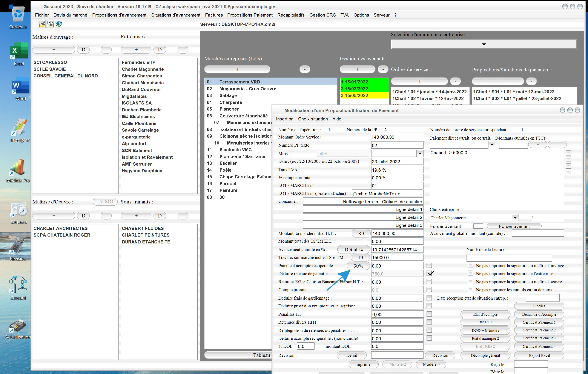The width and height of the screenshot is (588, 374).
Task: Open the help book toolbar icon
Action: point(59,24)
